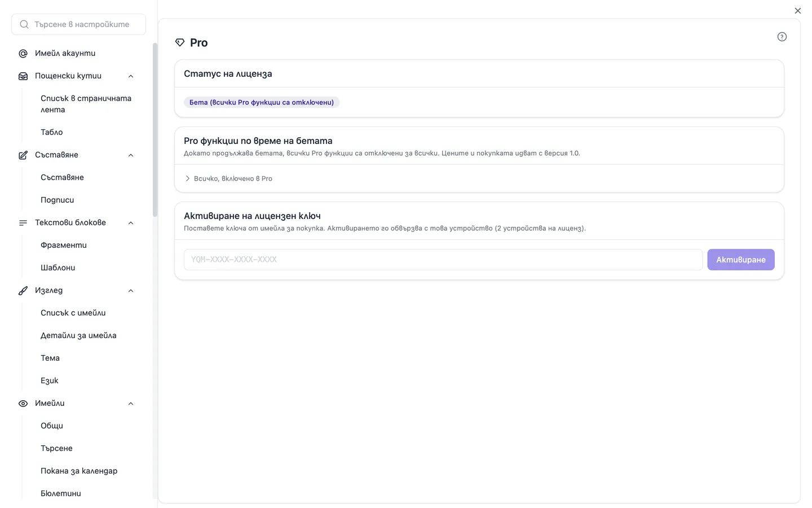Click the Имейл акаунти at-sign icon
This screenshot has height=508, width=812.
tap(23, 53)
